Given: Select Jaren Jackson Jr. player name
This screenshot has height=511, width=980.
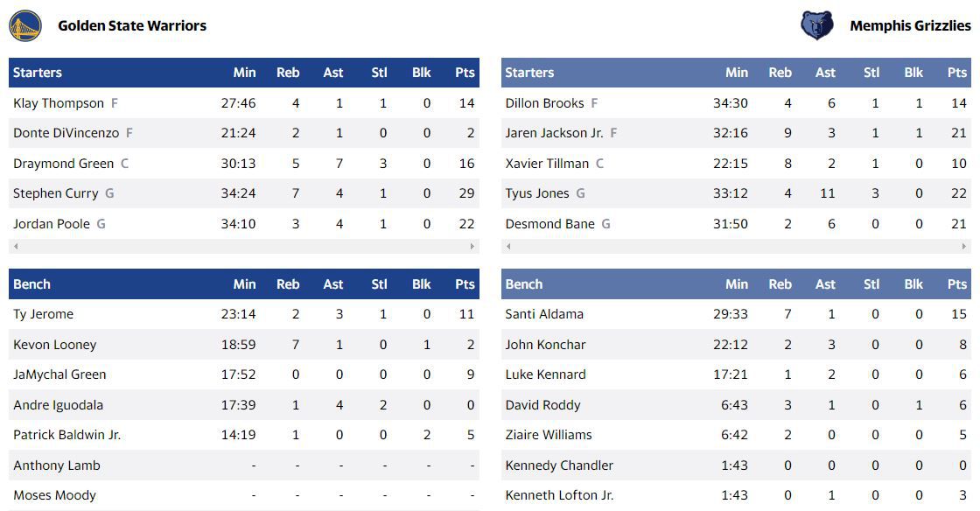Looking at the screenshot, I should point(554,133).
